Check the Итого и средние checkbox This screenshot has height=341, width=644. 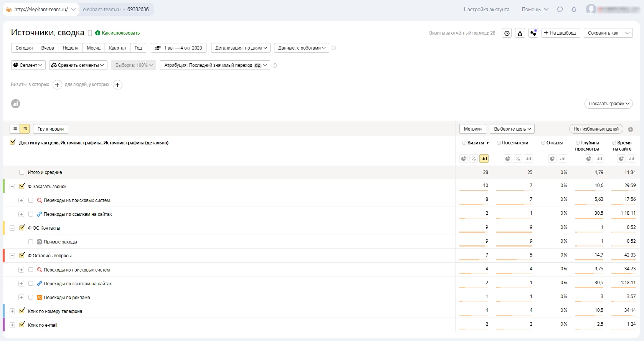[22, 172]
